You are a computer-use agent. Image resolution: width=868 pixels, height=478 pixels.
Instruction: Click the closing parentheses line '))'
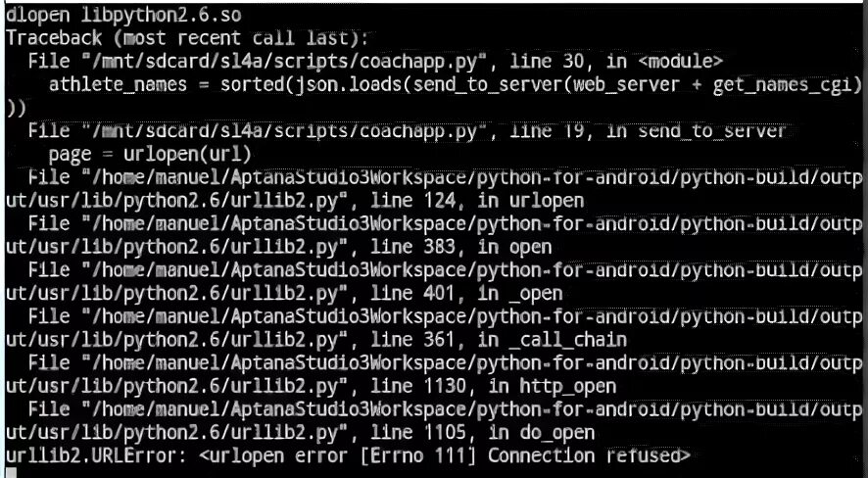[16, 109]
